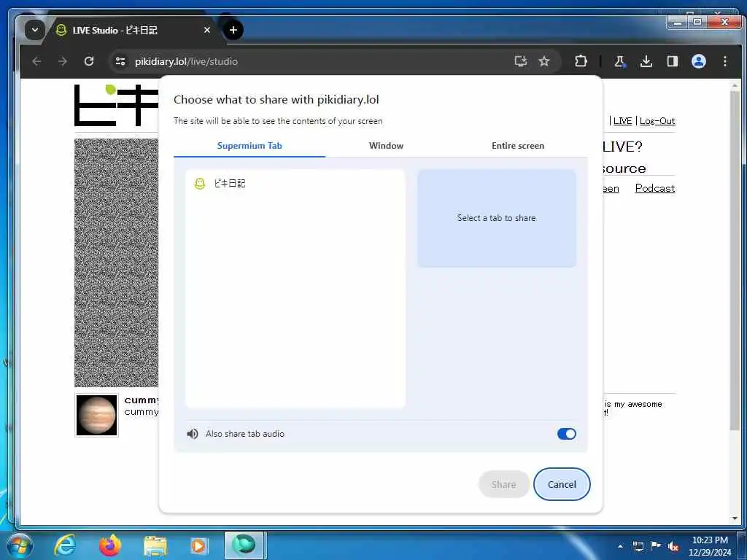Viewport: 747px width, 560px height.
Task: Open the taskbar clock showing 10:23 PM
Action: pos(710,546)
